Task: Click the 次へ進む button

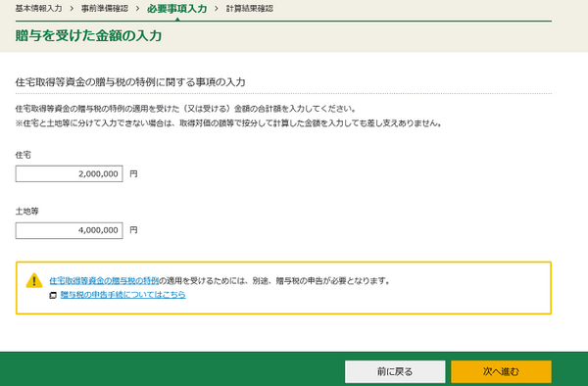Action: tap(501, 371)
